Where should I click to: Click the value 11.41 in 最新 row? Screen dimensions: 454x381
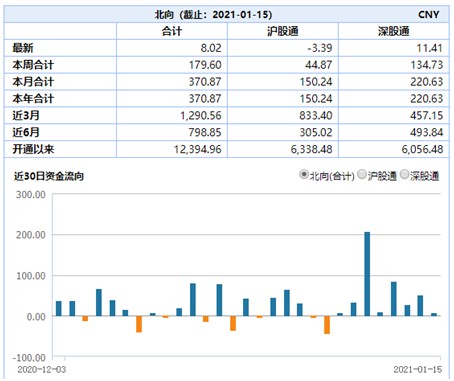point(430,48)
